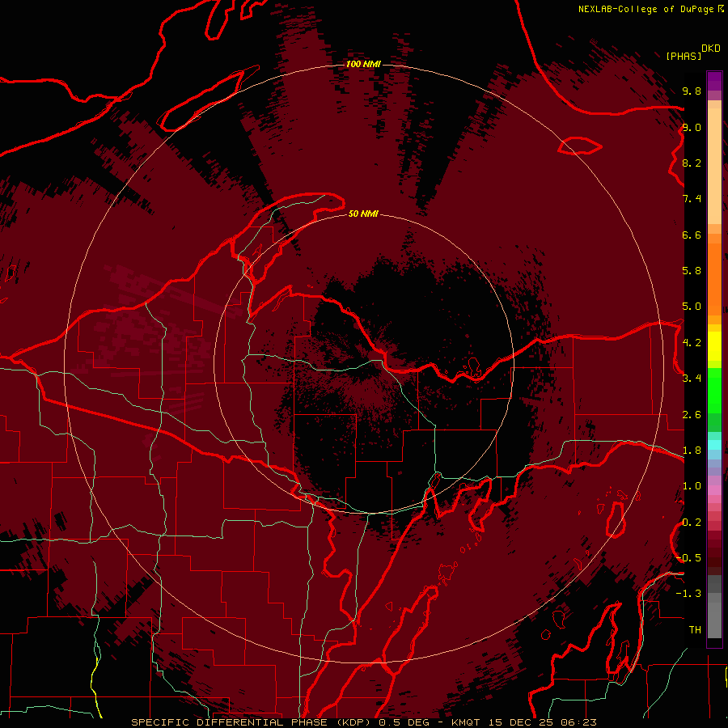This screenshot has width=728, height=728.
Task: Click the 4.2 value on the scale
Action: [x=692, y=343]
